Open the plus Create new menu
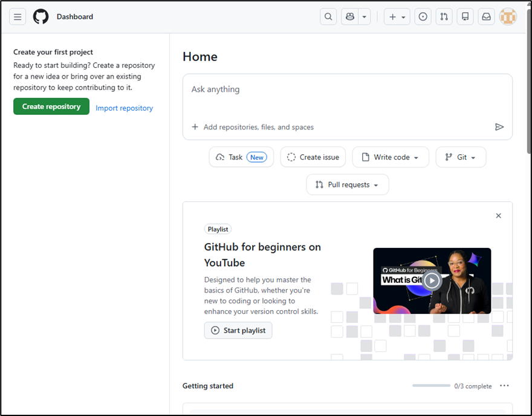This screenshot has height=416, width=532. (x=397, y=16)
